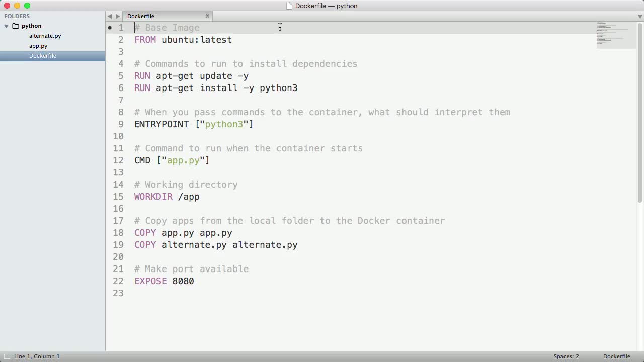Click 'apt-get update -y' command text
This screenshot has width=644, height=362.
(x=202, y=76)
